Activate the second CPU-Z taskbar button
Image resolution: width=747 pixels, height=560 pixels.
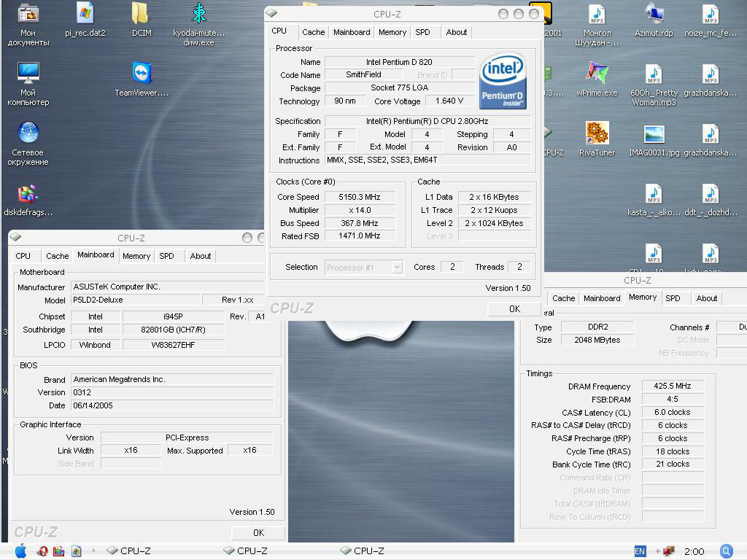click(245, 551)
